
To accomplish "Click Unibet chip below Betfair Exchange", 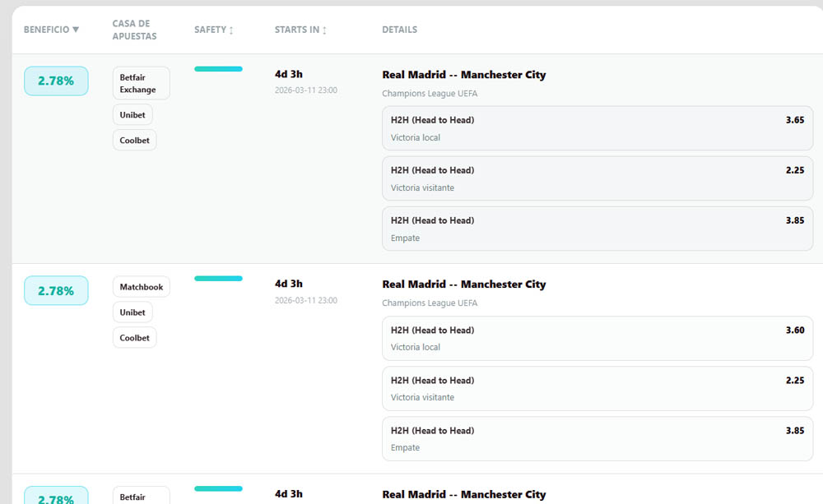I will click(133, 115).
